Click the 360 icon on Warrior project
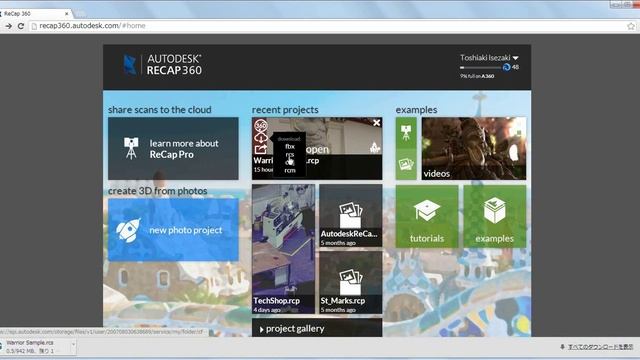Screen dimensions: 640x360 coord(261,125)
